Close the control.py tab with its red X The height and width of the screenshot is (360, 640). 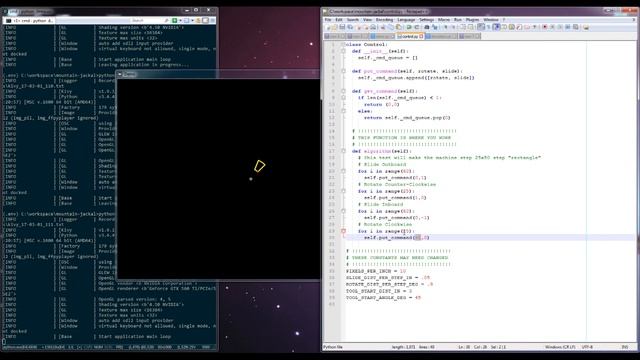pyautogui.click(x=421, y=36)
